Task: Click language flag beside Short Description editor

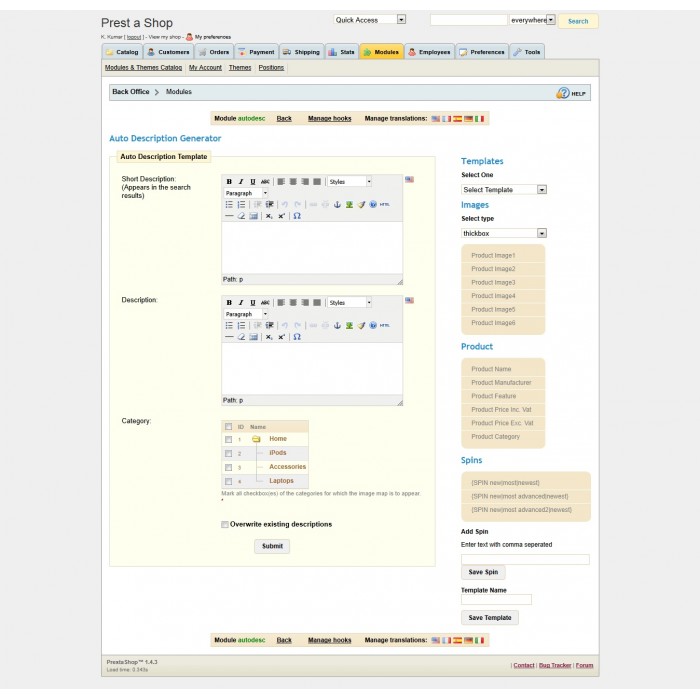Action: [x=409, y=179]
